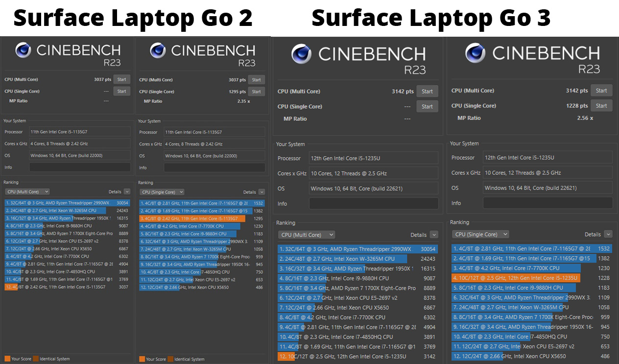
Task: Select i7-4850HQ 3891 row in Go 3 multi core ranking
Action: coord(358,337)
